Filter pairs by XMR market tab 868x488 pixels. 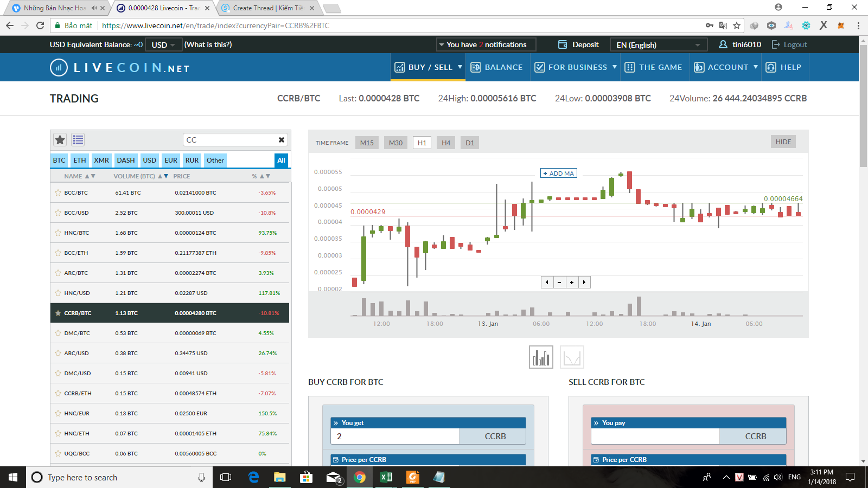pos(101,160)
